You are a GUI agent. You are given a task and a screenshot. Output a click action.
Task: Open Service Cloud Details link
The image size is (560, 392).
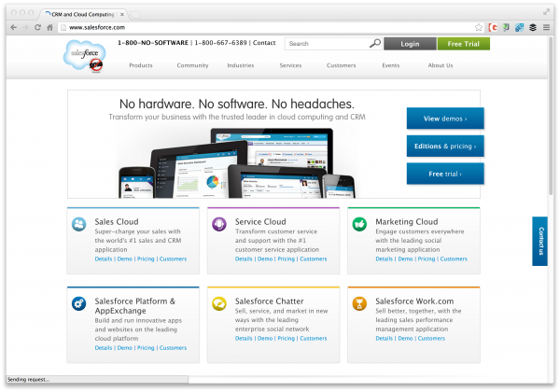[x=244, y=259]
